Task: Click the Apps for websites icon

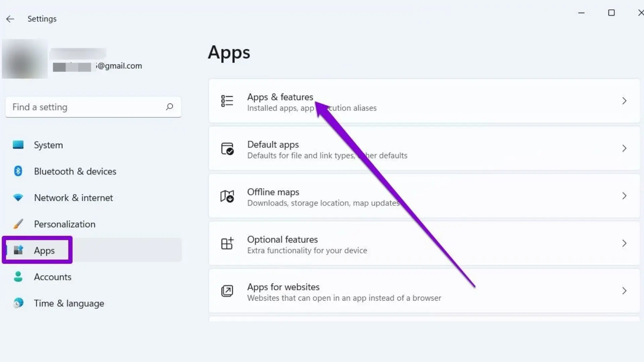Action: pyautogui.click(x=227, y=291)
